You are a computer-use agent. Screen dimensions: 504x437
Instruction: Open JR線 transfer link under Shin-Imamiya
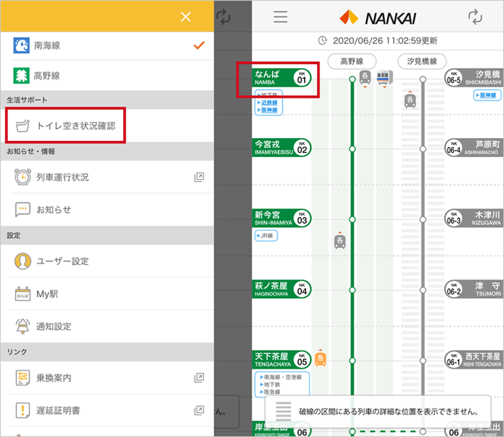coord(266,236)
